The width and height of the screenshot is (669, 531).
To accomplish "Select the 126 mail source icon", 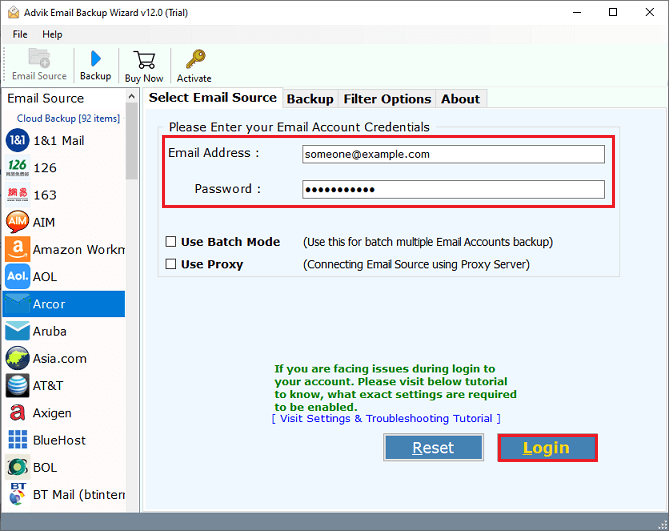I will (17, 168).
